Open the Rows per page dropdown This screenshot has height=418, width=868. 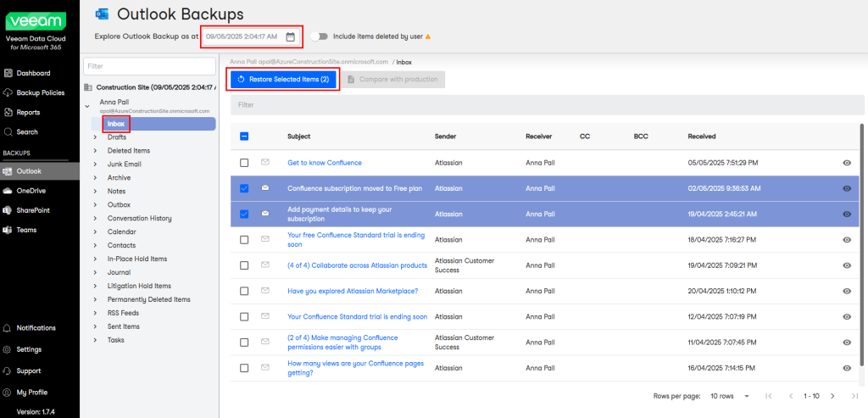(x=730, y=396)
